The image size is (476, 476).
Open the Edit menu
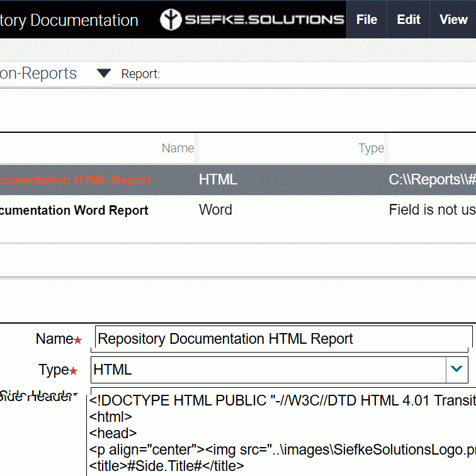408,20
